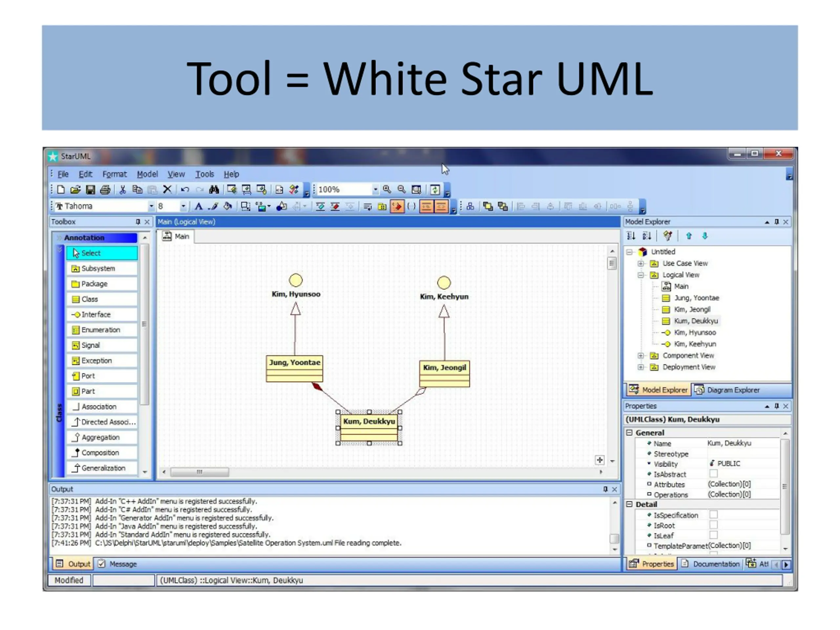Click the Layout Diagram icon
Viewport: 840px width, 630px height.
[470, 206]
